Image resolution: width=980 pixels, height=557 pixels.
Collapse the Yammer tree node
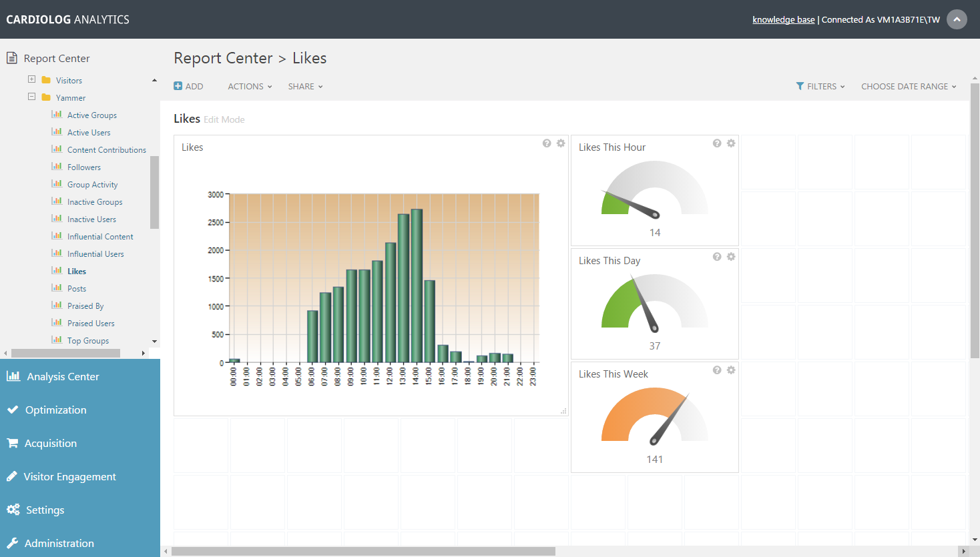31,96
